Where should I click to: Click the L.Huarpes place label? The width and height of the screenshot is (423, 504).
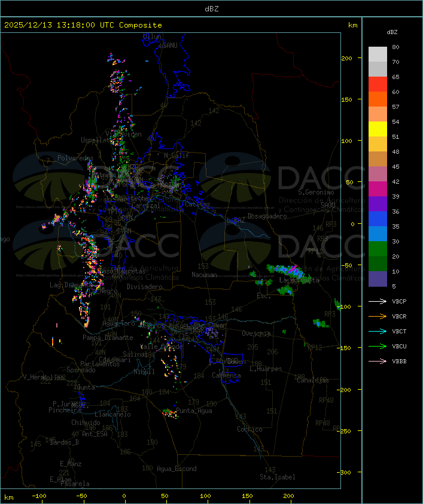coord(266,369)
